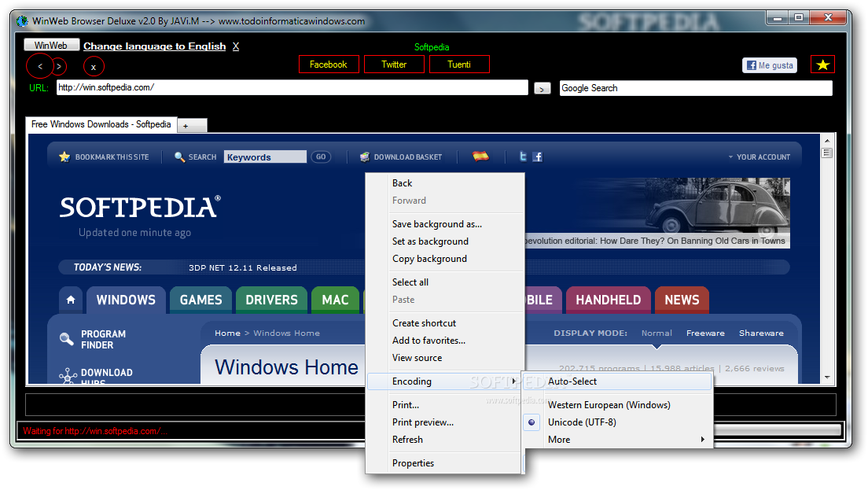Open the MAC category tab
Viewport: 868px width, 490px height.
pyautogui.click(x=336, y=300)
